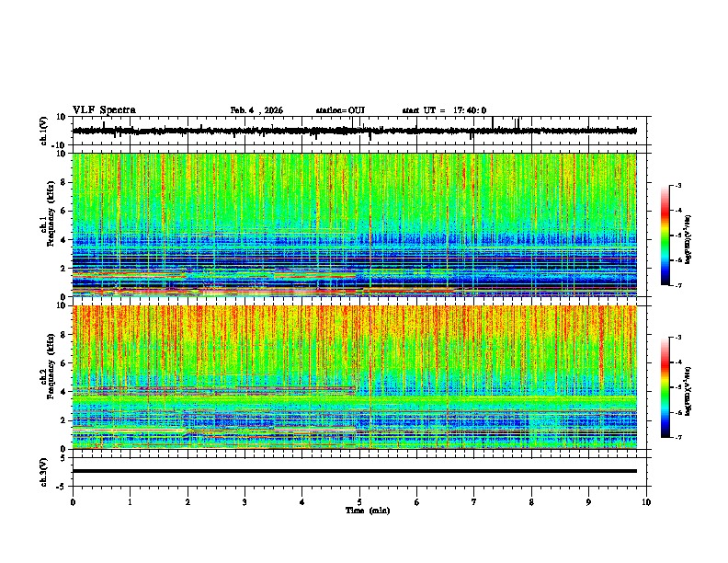Screen dimensions: 728x563
Task: Pick the ch.2 spectrogram color scale bar
Action: pyautogui.click(x=665, y=387)
